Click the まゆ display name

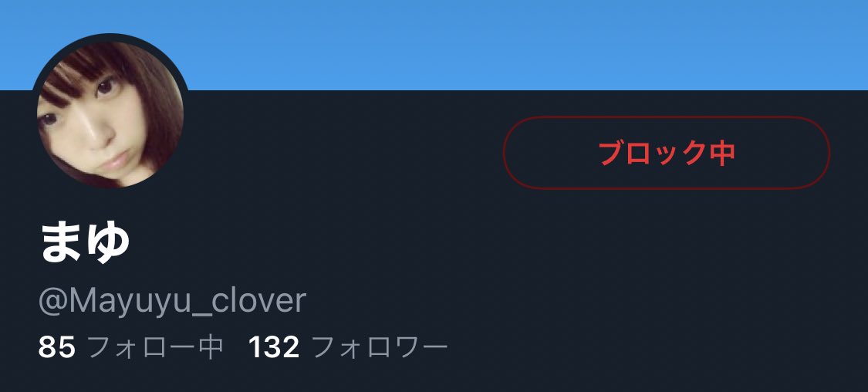[x=85, y=242]
